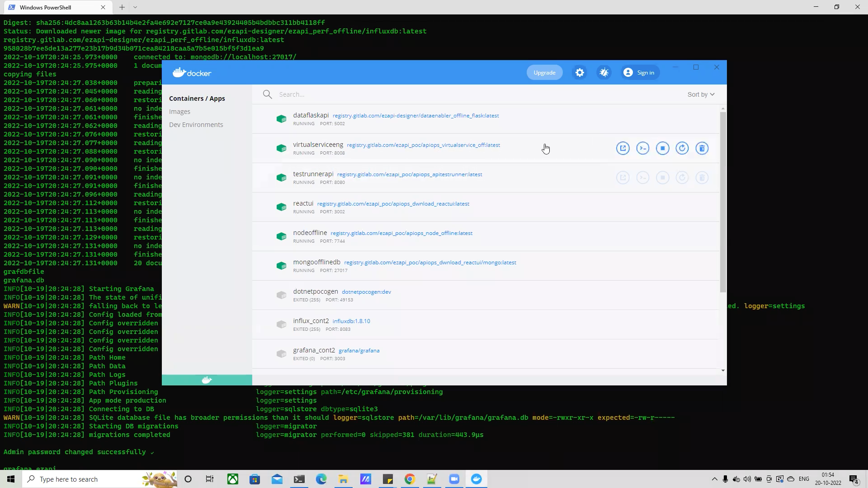This screenshot has height=488, width=868.
Task: Restart the virtualserviceeng container
Action: click(x=682, y=148)
